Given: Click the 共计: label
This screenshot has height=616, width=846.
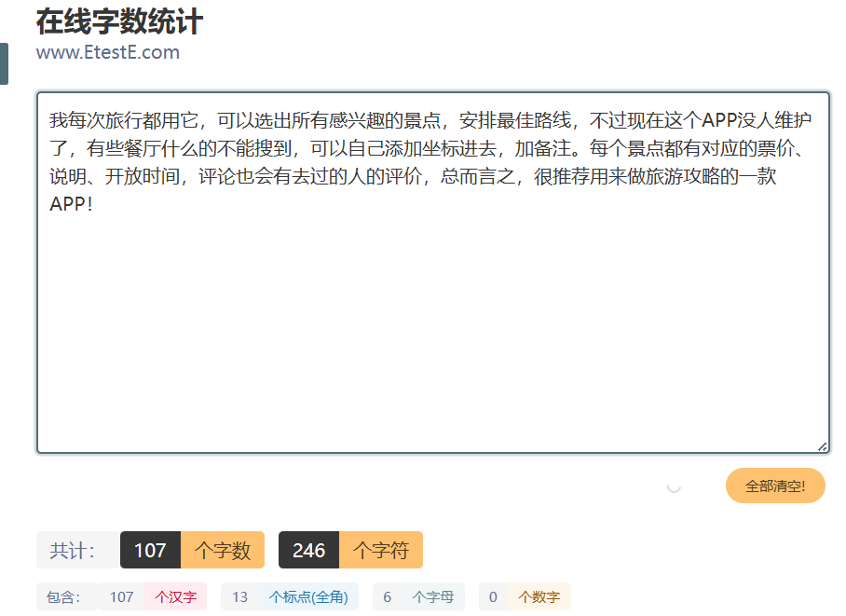Looking at the screenshot, I should point(77,550).
